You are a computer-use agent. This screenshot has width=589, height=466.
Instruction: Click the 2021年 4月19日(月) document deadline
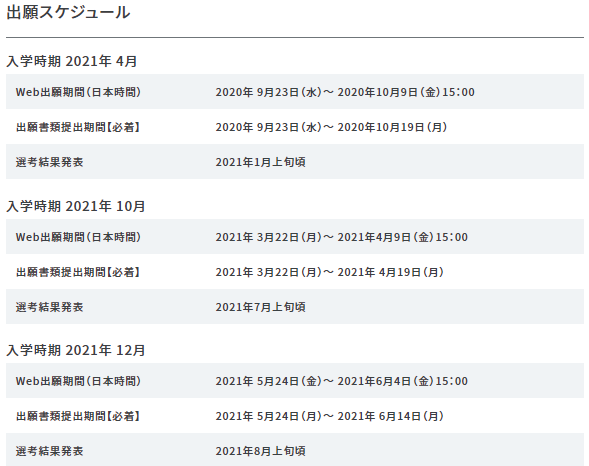391,272
